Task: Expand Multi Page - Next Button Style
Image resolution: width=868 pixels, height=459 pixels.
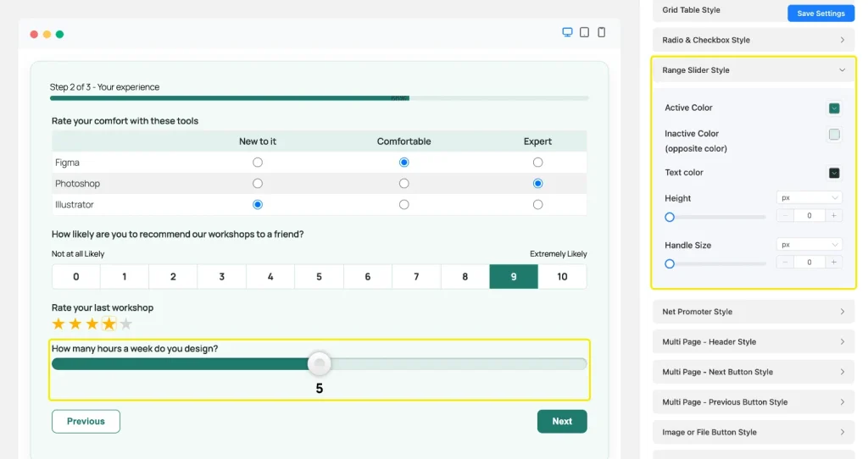Action: (x=754, y=372)
